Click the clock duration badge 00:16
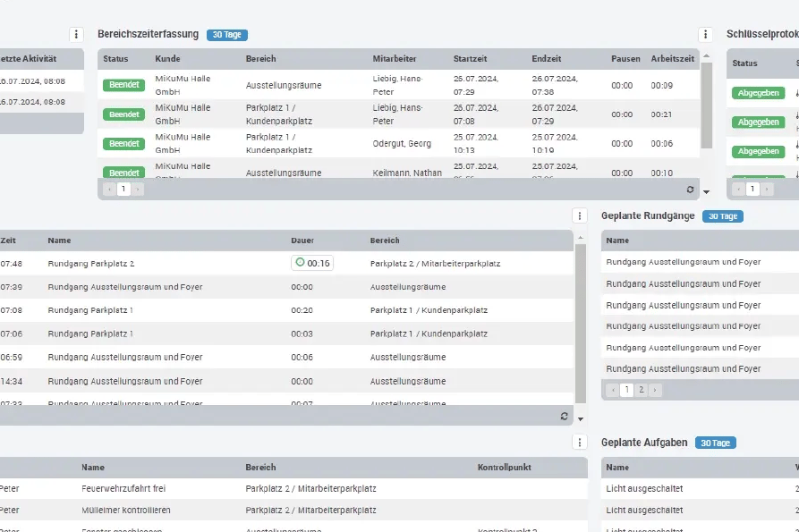The image size is (799, 532). click(312, 263)
